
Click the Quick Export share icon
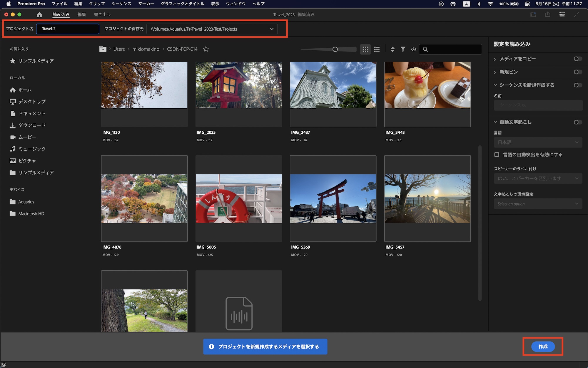547,14
